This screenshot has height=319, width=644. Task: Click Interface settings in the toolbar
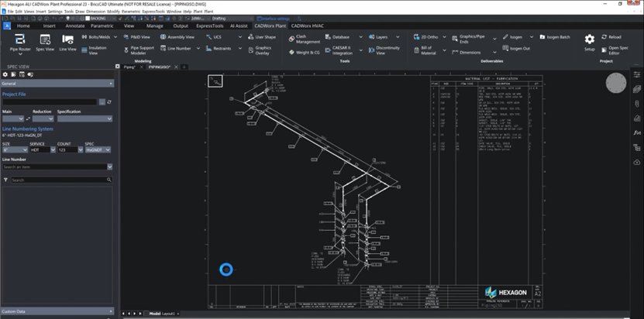click(273, 19)
